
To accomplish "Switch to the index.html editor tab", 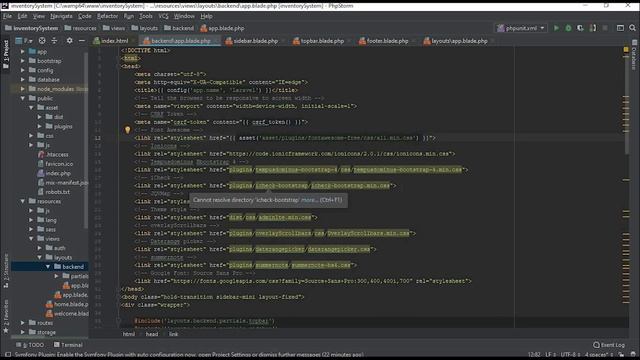I will point(111,41).
